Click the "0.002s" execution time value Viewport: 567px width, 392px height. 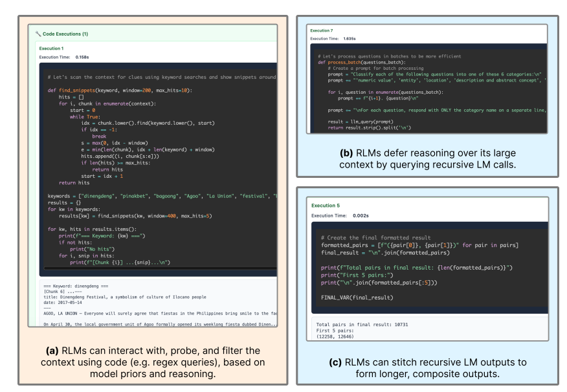(361, 215)
